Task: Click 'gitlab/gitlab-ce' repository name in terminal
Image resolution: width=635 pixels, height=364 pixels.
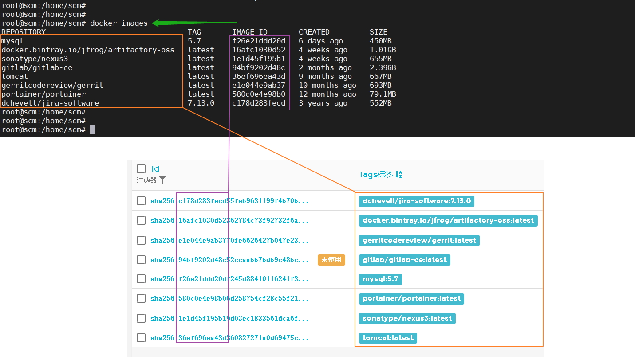Action: pos(37,68)
